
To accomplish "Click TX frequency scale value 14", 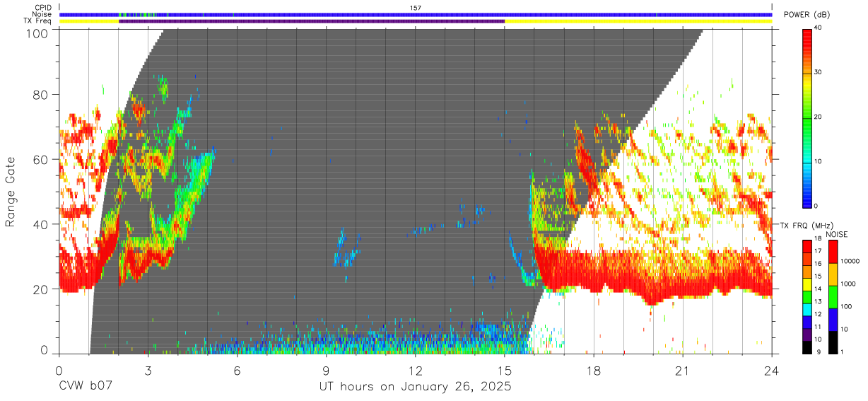I will point(819,289).
